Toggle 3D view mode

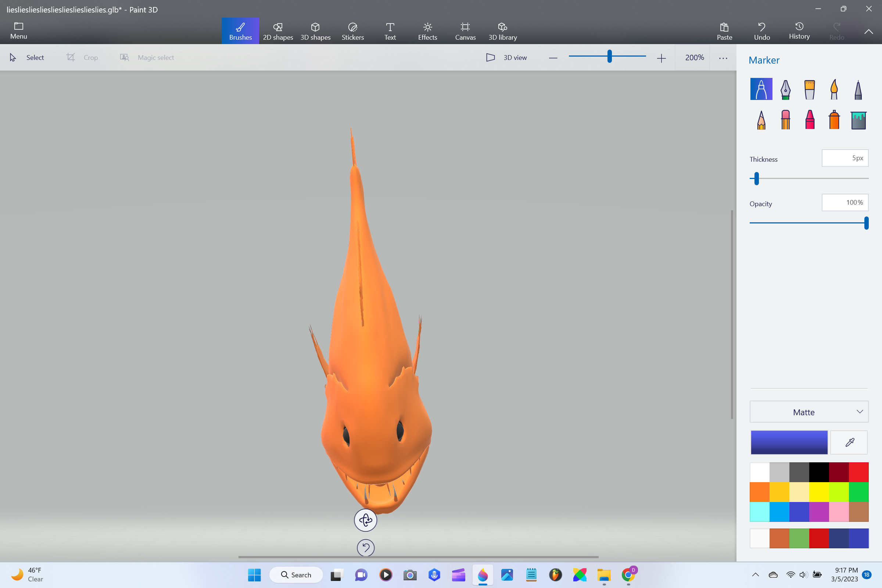[x=506, y=57]
